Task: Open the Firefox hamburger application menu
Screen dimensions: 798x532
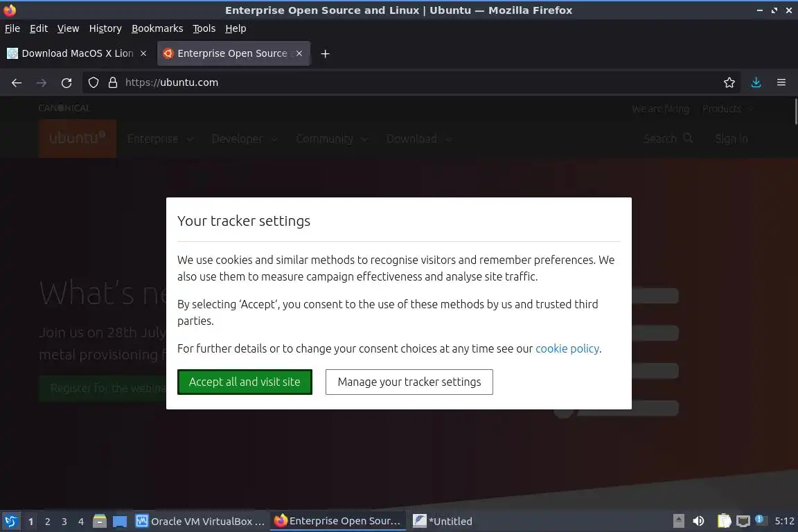Action: tap(781, 82)
